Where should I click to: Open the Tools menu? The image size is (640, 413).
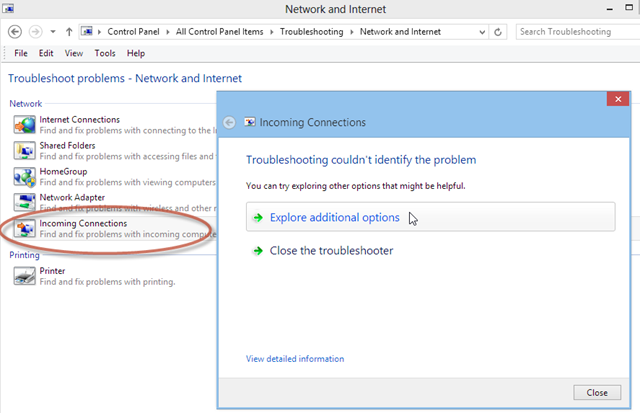pos(105,53)
